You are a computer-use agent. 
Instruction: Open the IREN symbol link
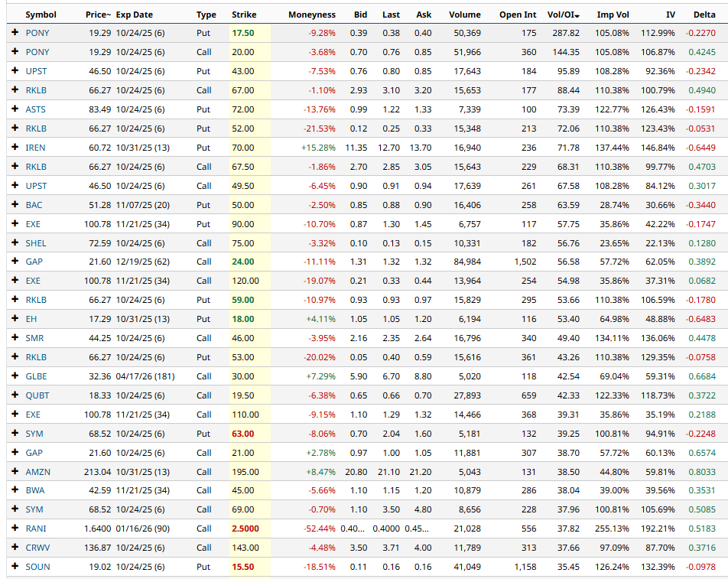(x=35, y=148)
